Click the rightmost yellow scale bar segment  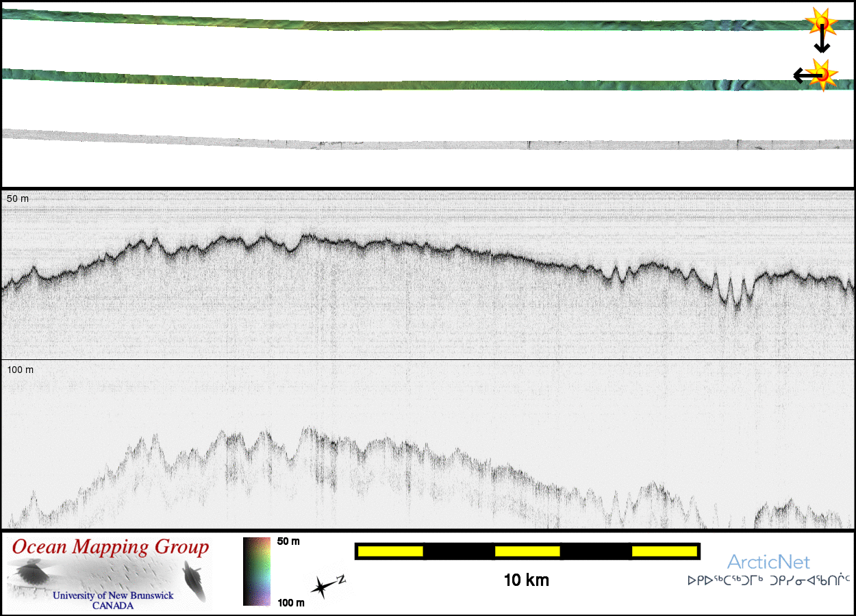point(664,551)
